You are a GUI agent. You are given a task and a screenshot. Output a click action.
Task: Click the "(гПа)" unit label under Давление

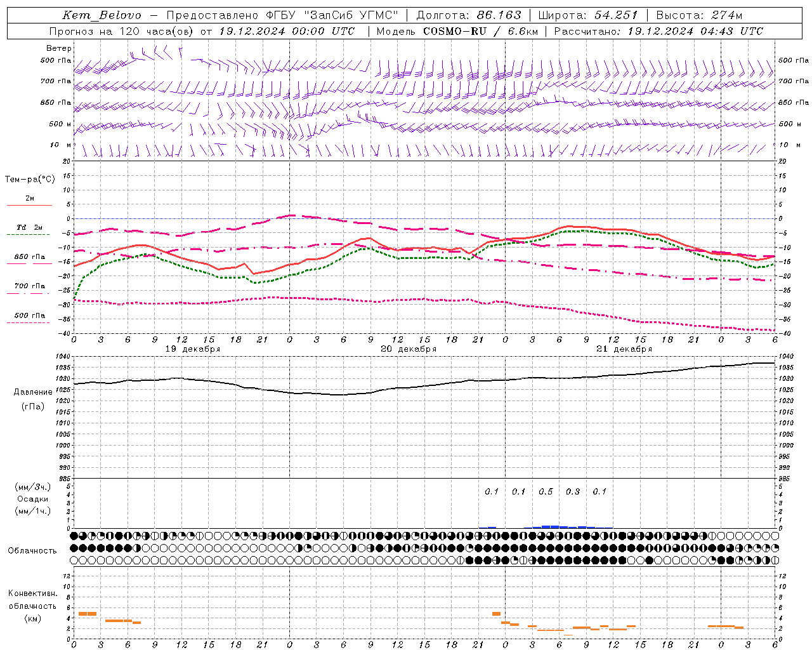point(33,407)
